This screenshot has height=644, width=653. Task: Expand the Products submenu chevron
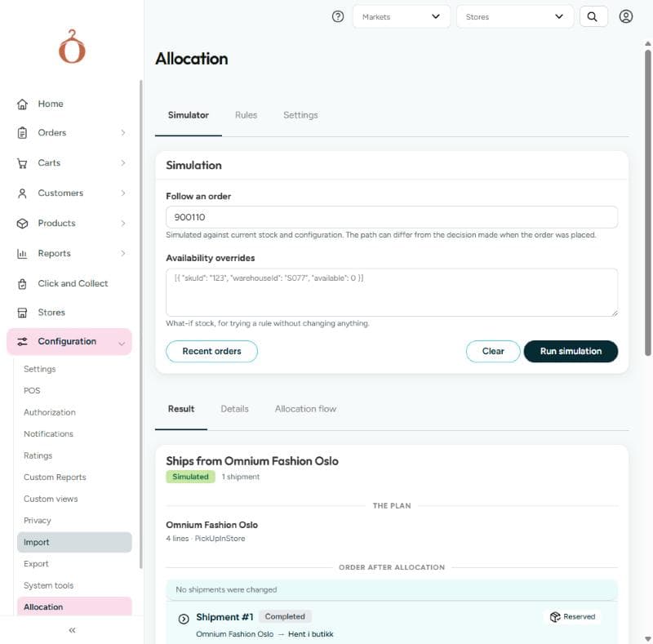click(x=123, y=224)
